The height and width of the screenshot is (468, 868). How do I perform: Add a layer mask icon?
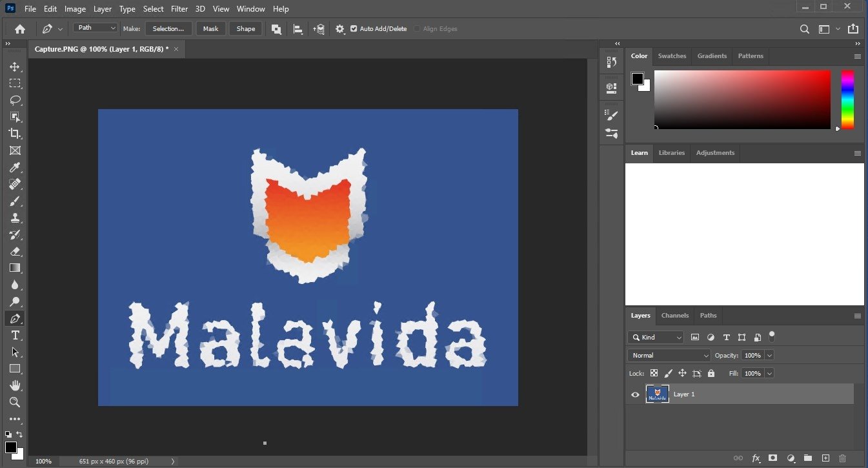click(x=773, y=458)
